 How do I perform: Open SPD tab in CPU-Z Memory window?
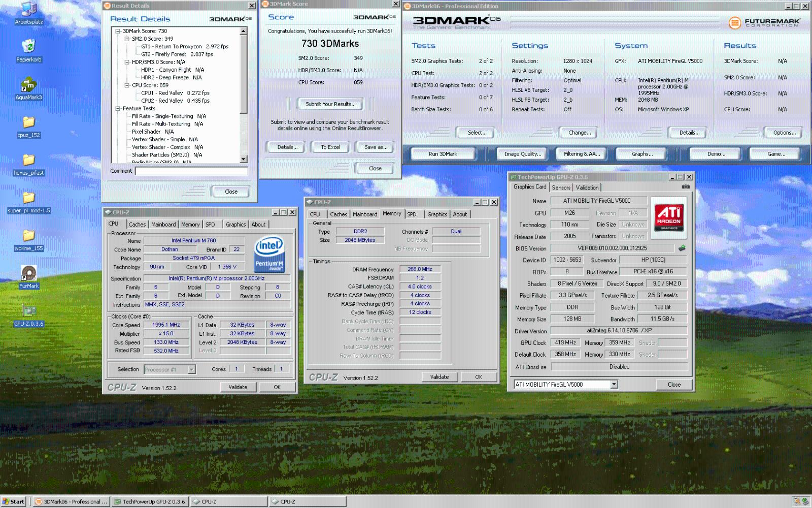412,214
